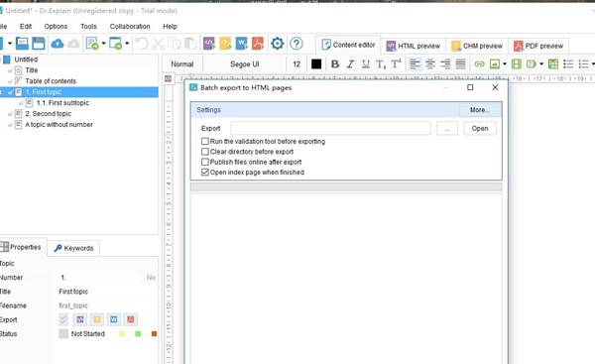Switch to the HTML preview tab
Screen dimensions: 595x364
(x=414, y=46)
